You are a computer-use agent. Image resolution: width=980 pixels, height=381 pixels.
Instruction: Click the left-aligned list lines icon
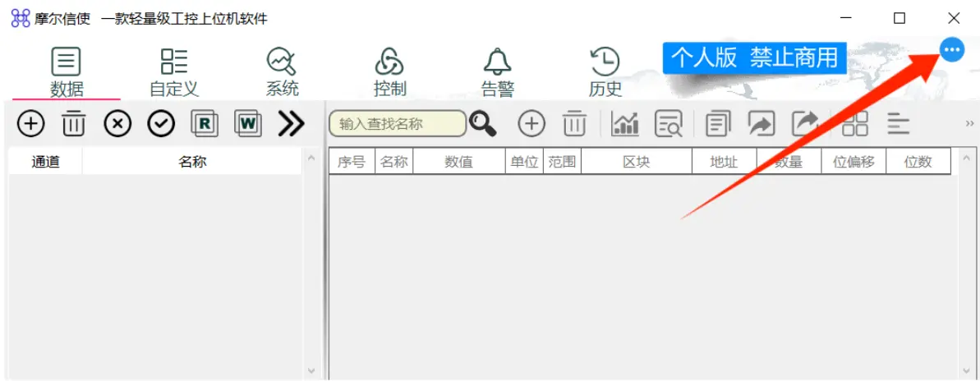pyautogui.click(x=899, y=124)
